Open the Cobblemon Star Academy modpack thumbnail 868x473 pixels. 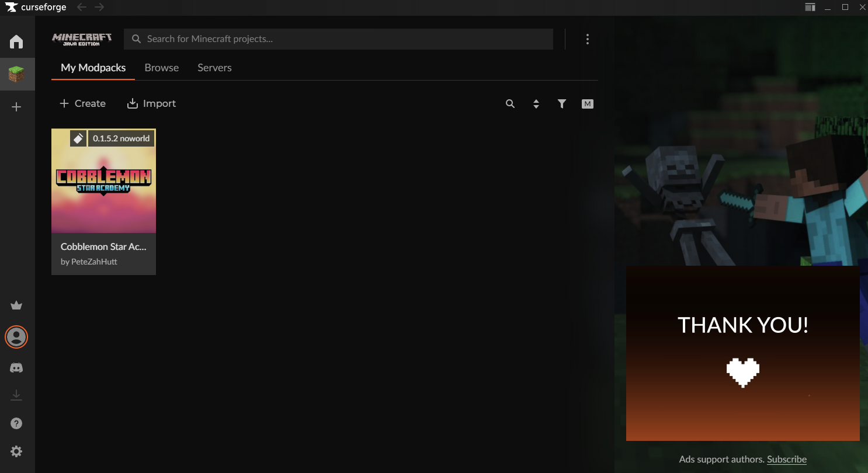click(103, 181)
